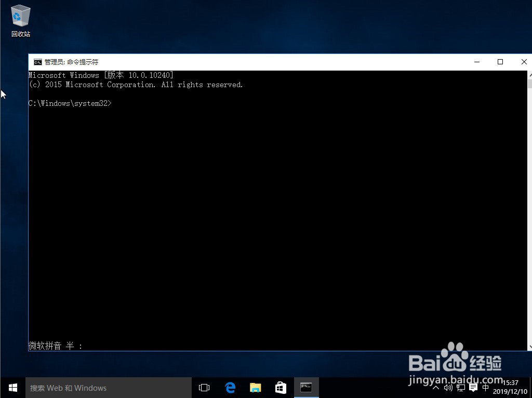Select the Command Prompt taskbar button

click(306, 388)
